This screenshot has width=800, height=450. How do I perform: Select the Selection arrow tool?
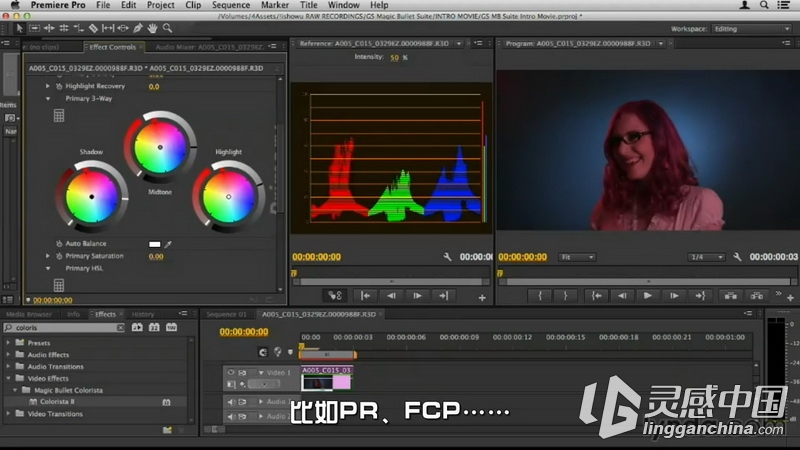tap(19, 29)
